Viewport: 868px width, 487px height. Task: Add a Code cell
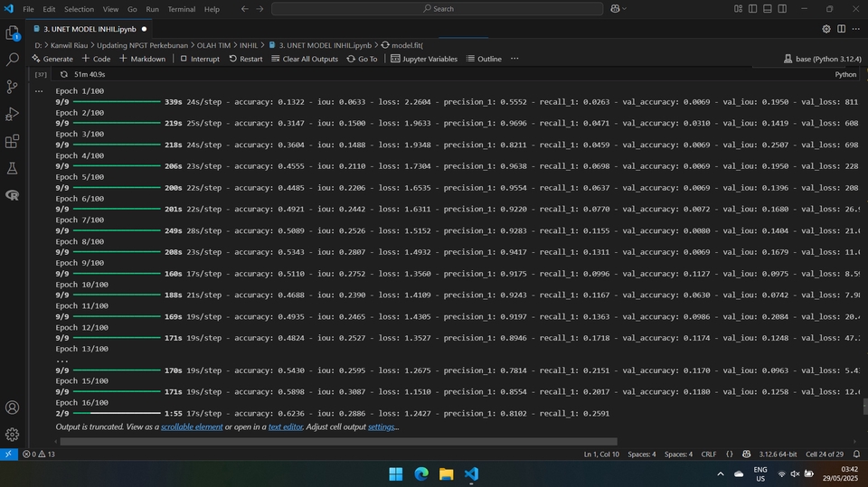pos(96,59)
